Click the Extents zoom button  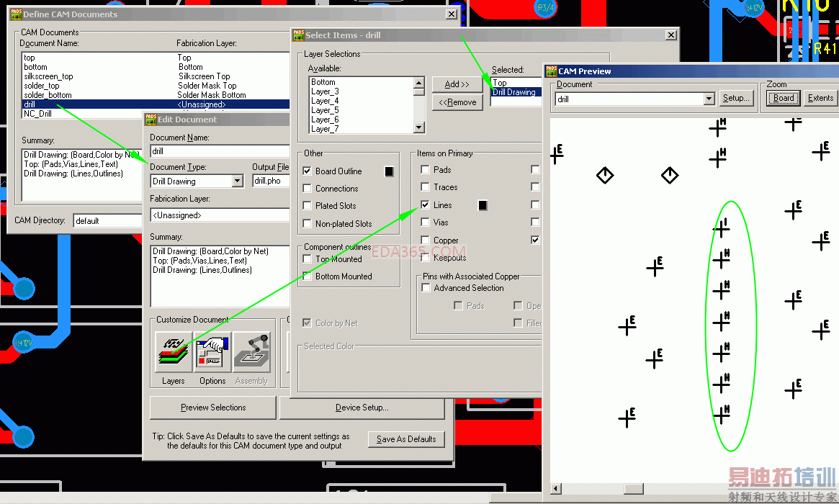[820, 98]
